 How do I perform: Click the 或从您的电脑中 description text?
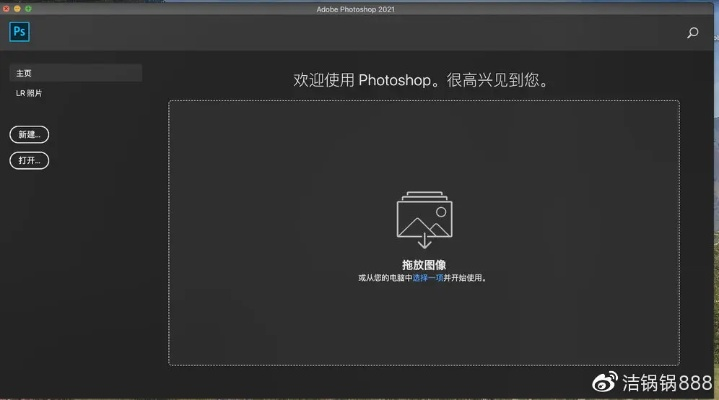coord(385,277)
